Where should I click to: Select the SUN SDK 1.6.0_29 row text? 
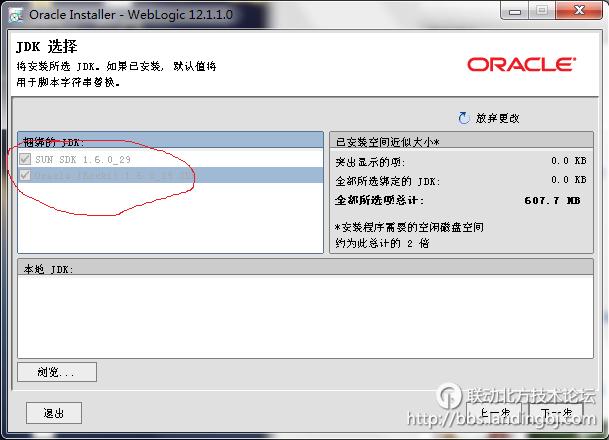pyautogui.click(x=83, y=160)
